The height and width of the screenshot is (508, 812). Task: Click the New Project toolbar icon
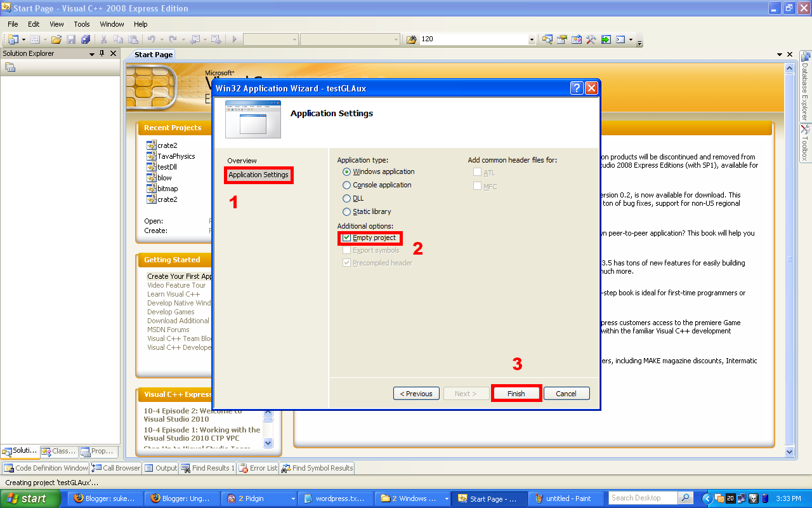(13, 39)
